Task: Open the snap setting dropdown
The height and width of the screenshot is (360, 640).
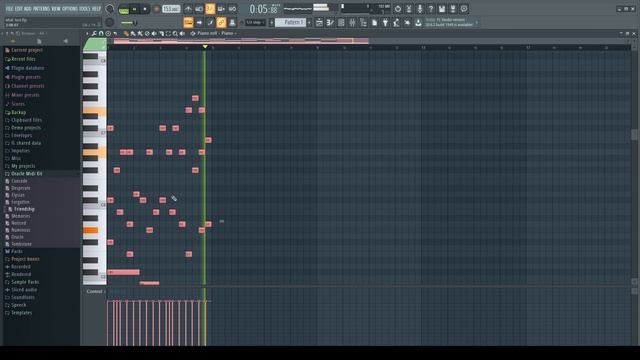Action: [x=255, y=22]
